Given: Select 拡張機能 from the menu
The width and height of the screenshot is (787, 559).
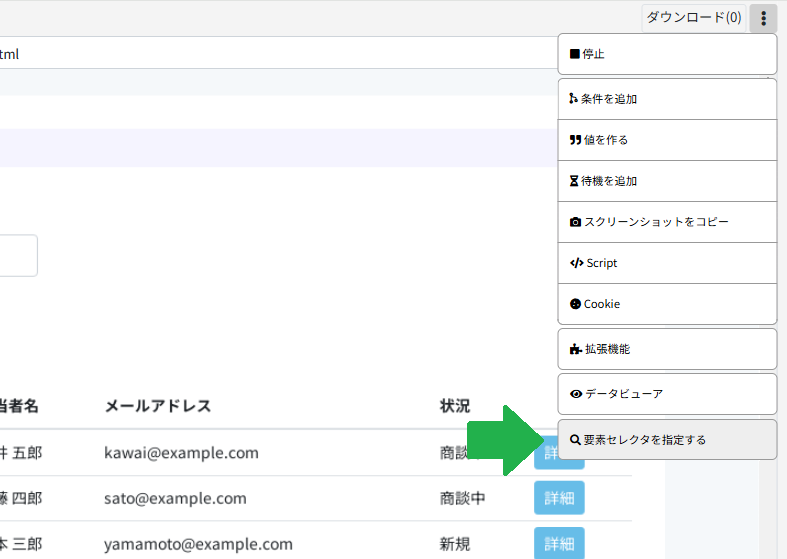Looking at the screenshot, I should (667, 349).
